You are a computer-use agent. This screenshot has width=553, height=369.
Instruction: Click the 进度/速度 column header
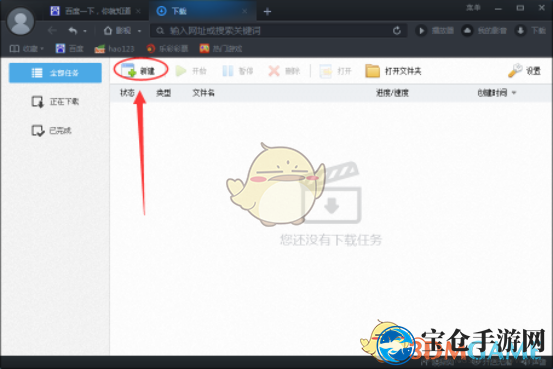[x=392, y=93]
